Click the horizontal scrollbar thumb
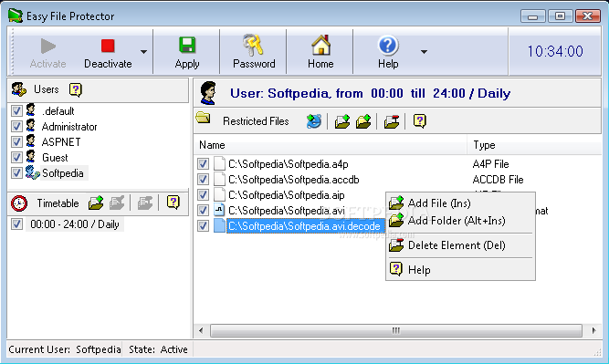 395,330
